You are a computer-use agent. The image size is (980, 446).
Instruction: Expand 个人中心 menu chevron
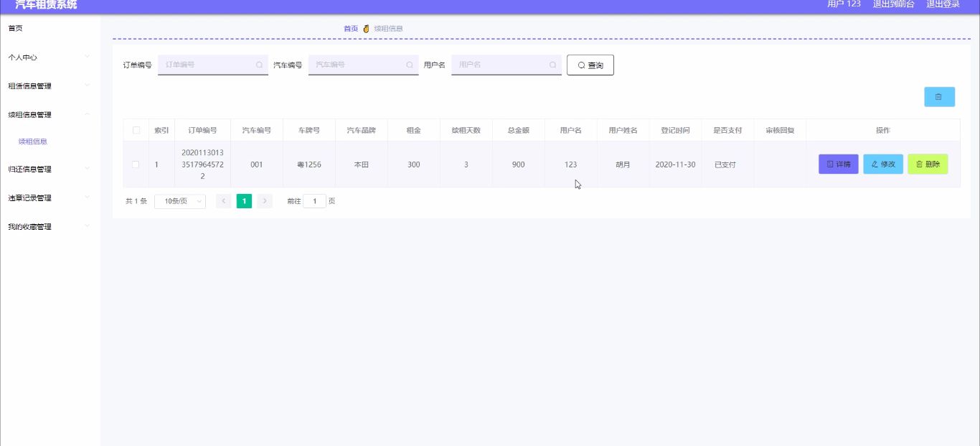click(x=87, y=57)
